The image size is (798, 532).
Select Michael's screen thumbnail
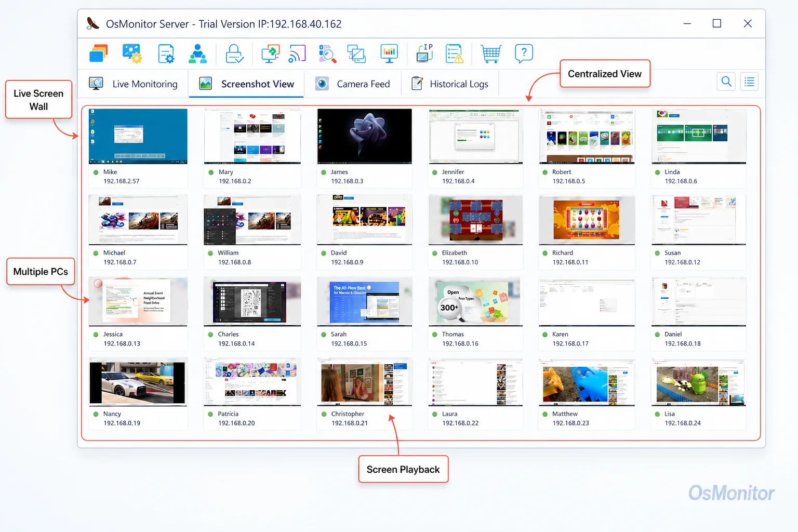(138, 219)
